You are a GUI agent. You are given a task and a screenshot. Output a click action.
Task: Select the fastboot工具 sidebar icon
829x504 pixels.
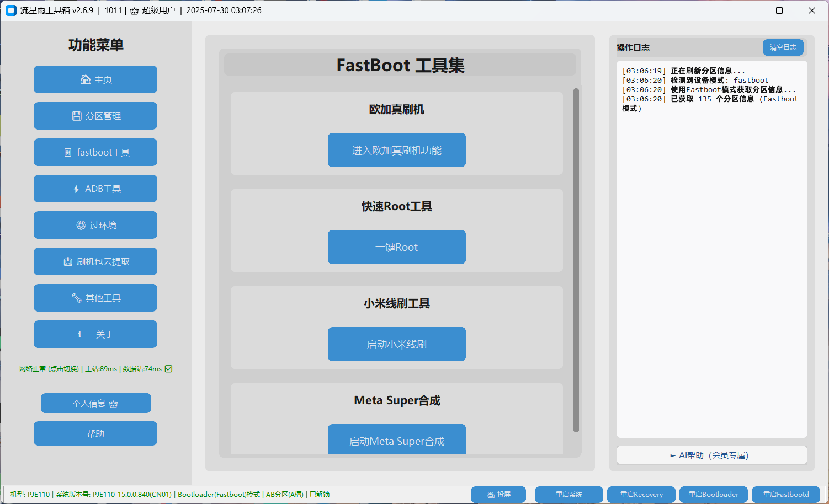(68, 152)
